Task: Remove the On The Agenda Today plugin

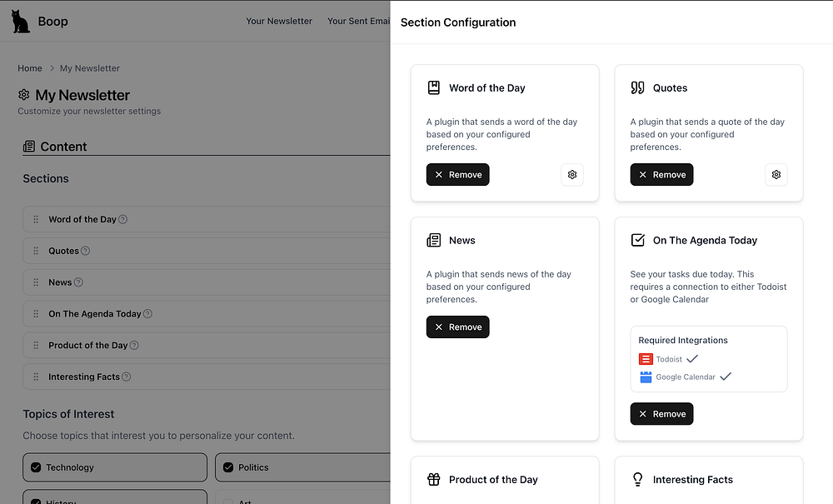Action: click(661, 414)
